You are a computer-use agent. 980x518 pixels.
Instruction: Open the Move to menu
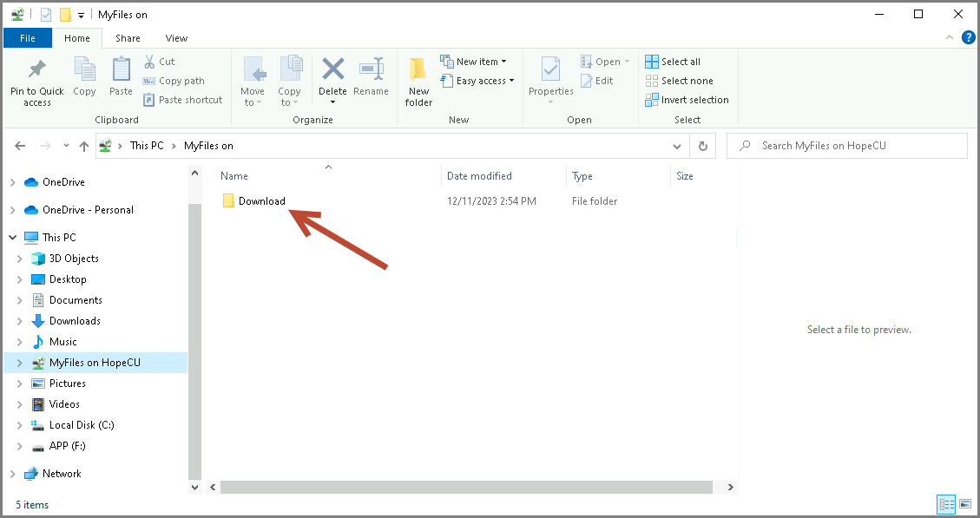[x=253, y=82]
